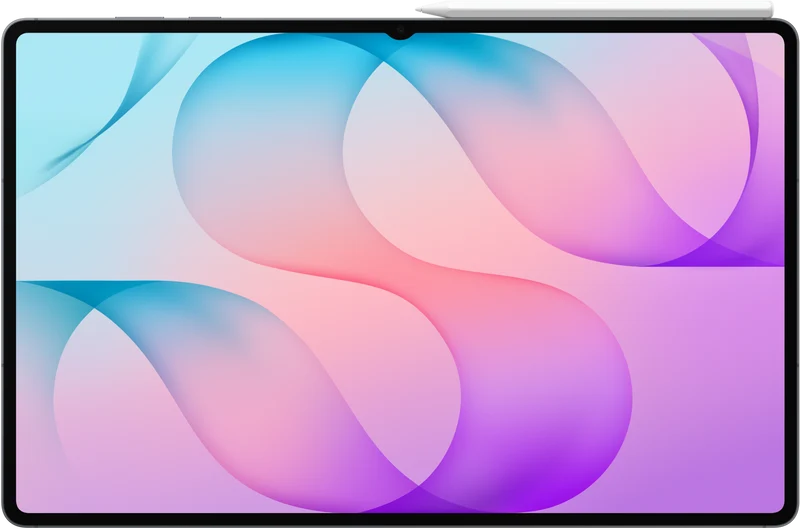Click the long volume button on top edge
Screen dimensions: 800x529
click(x=139, y=18)
